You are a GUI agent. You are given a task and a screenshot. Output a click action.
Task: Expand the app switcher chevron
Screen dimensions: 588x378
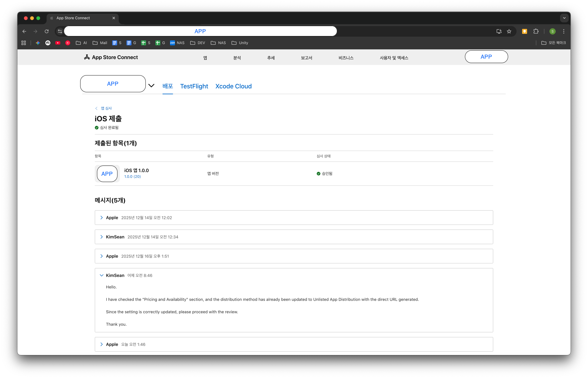[151, 85]
